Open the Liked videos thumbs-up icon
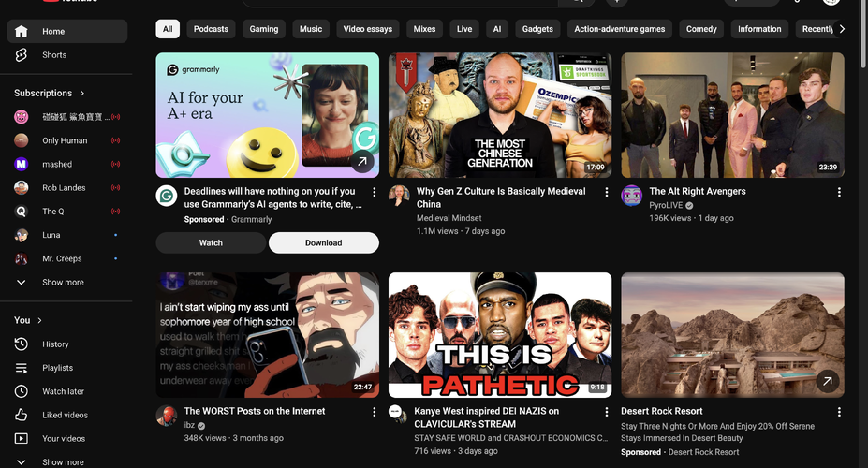The height and width of the screenshot is (468, 868). 21,415
